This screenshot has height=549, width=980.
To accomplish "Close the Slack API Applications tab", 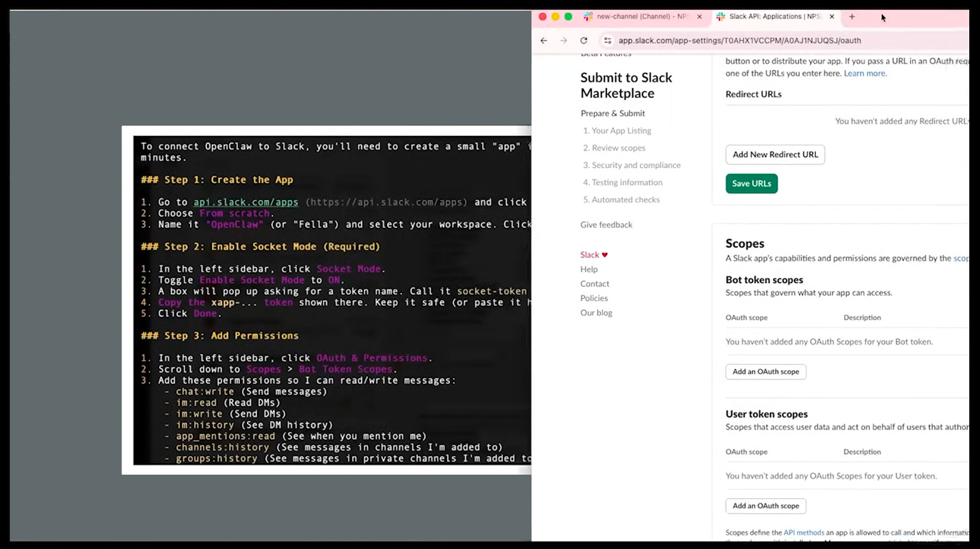I will tap(831, 16).
